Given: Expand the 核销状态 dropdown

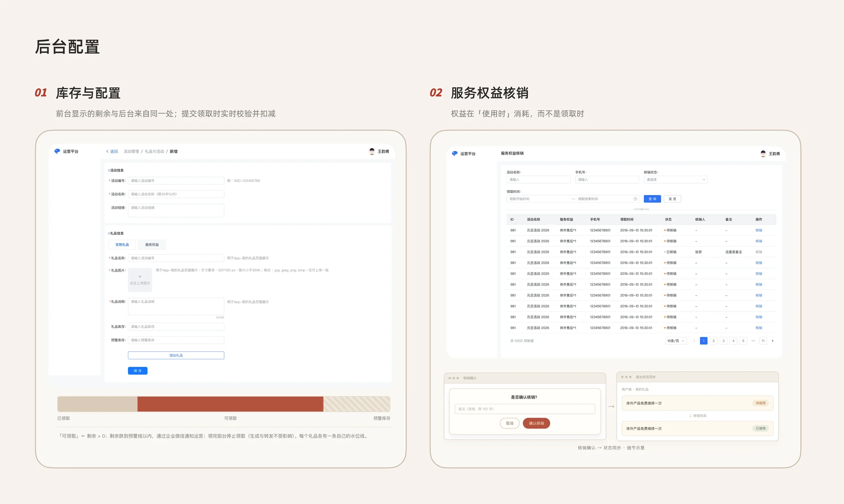Looking at the screenshot, I should pos(676,180).
